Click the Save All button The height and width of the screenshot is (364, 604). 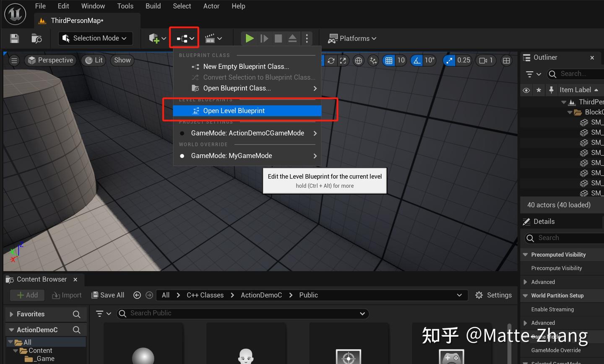107,295
